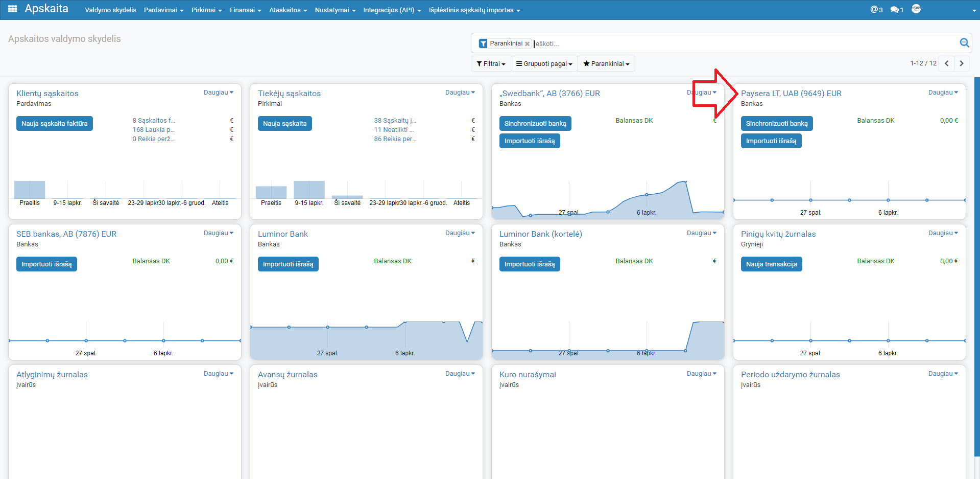
Task: Click the user avatar logo
Action: pyautogui.click(x=916, y=9)
